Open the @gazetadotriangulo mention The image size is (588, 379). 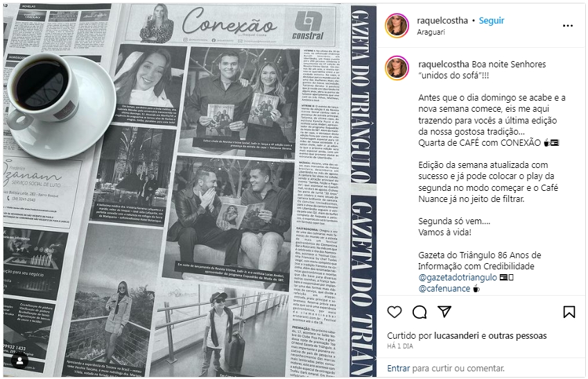[458, 278]
